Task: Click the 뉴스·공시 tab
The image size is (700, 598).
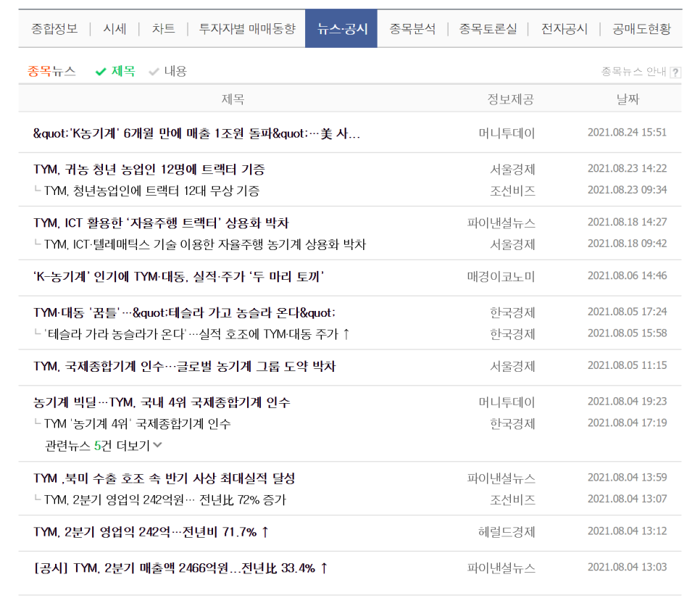Action: (341, 28)
